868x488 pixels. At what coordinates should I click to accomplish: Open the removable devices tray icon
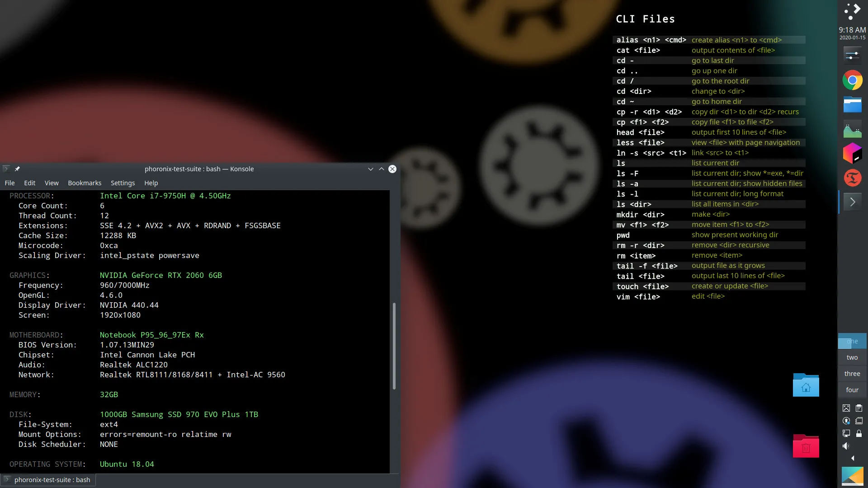click(x=859, y=421)
